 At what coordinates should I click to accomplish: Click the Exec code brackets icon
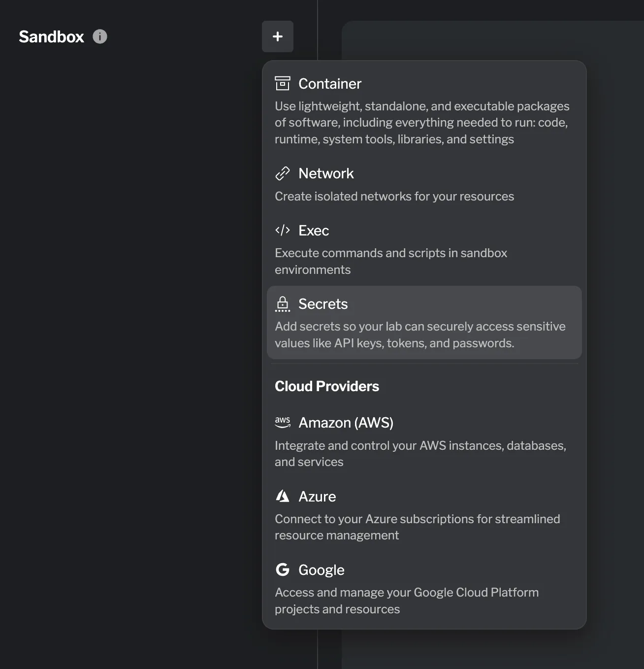pos(283,230)
